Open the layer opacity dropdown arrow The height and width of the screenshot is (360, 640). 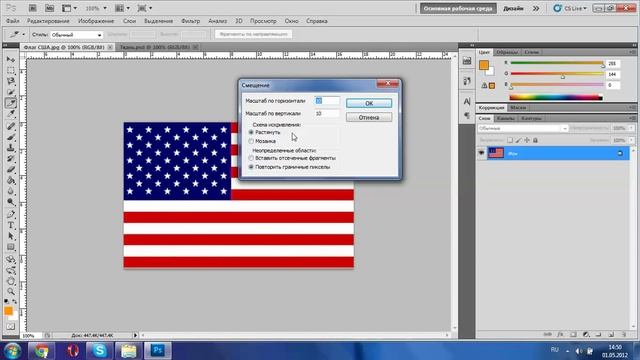[x=631, y=128]
